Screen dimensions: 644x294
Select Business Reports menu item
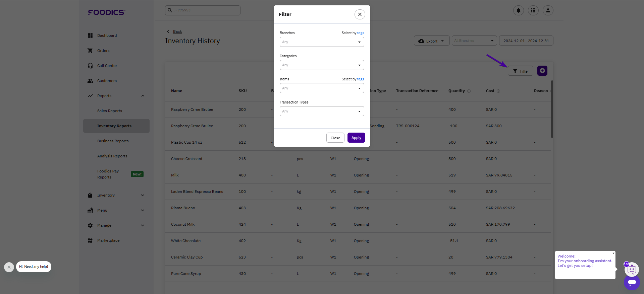113,141
